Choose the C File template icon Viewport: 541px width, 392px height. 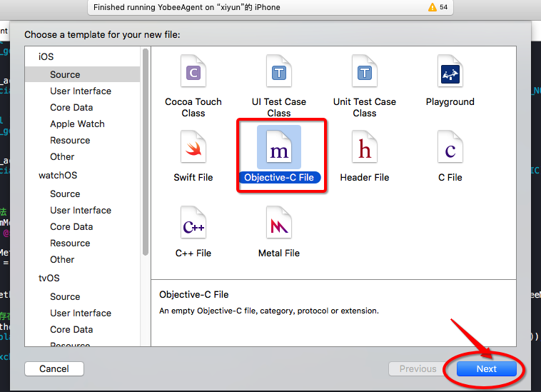[x=450, y=146]
